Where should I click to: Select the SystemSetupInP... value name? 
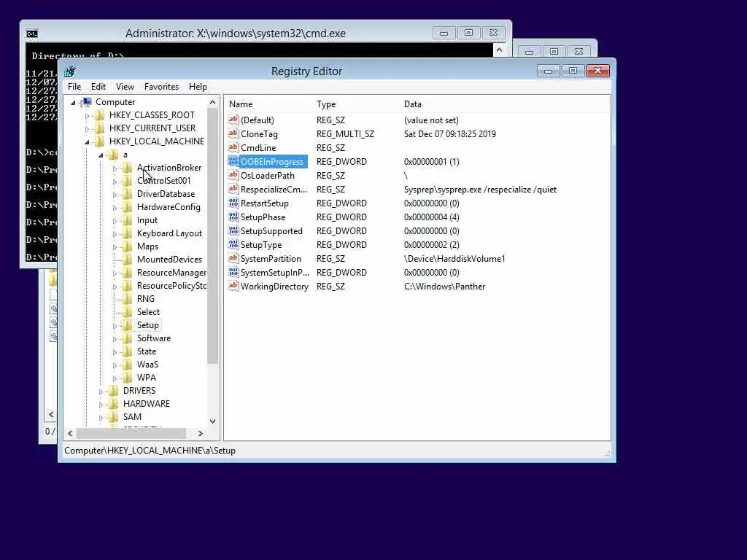[274, 273]
